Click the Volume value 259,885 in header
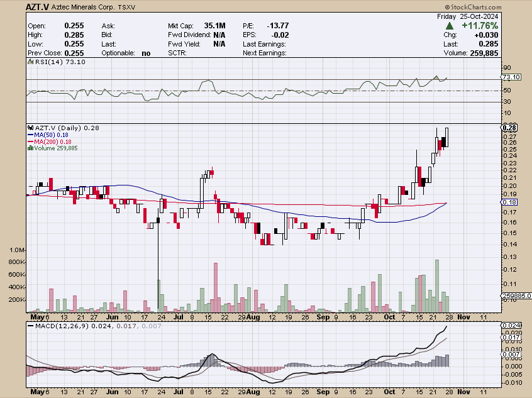Viewport: 532px width, 398px height. [484, 53]
